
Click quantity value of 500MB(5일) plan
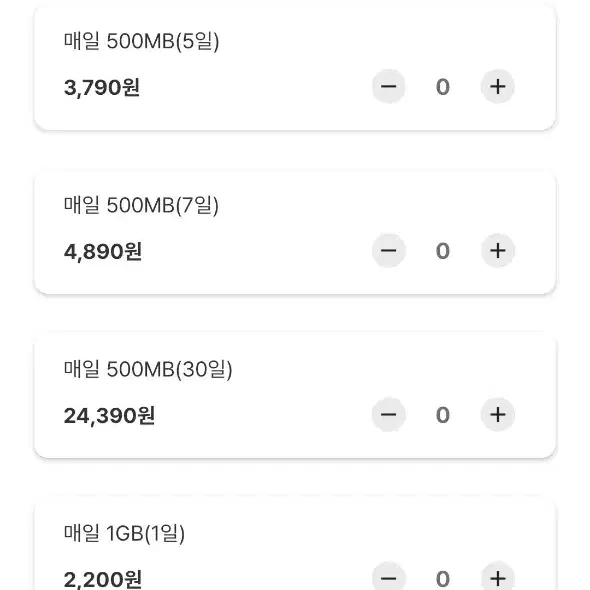click(442, 87)
